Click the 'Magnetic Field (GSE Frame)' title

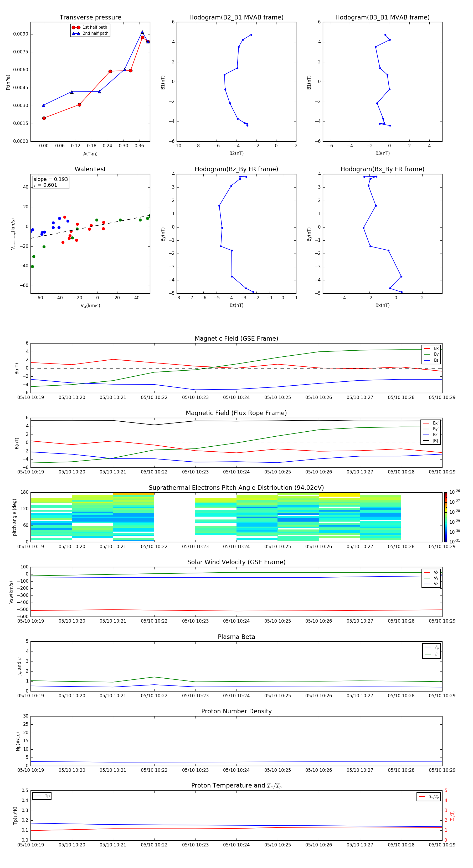point(236,339)
